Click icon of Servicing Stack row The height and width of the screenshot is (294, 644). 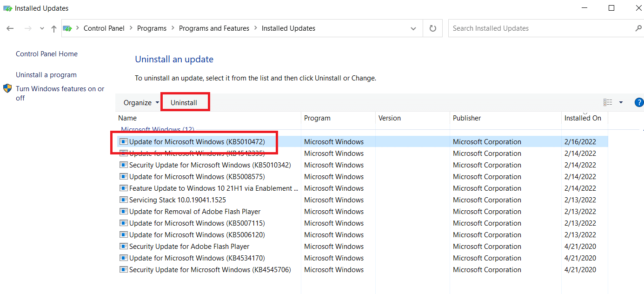coord(123,200)
